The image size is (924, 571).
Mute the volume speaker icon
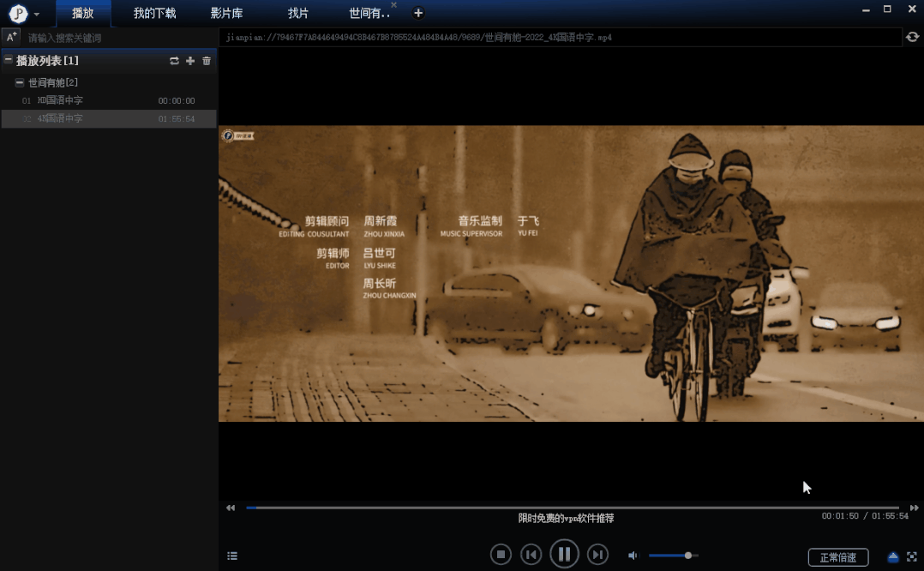pos(633,555)
